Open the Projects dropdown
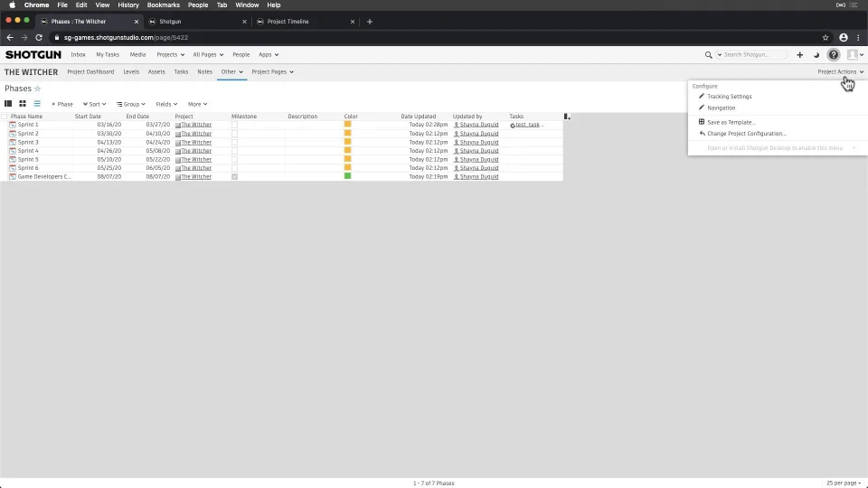868x488 pixels. coord(171,55)
